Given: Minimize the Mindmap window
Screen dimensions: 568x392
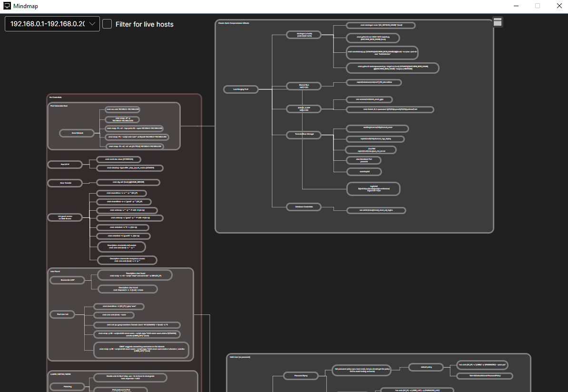Looking at the screenshot, I should click(516, 6).
